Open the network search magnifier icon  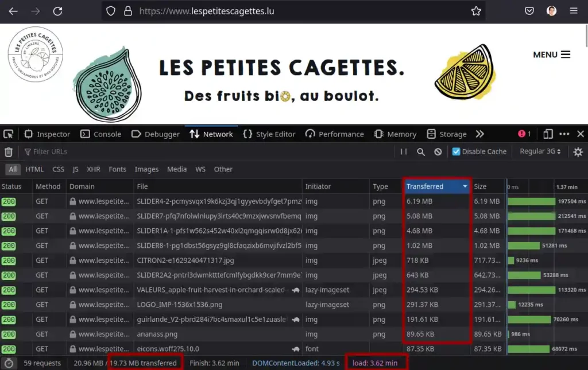click(421, 152)
